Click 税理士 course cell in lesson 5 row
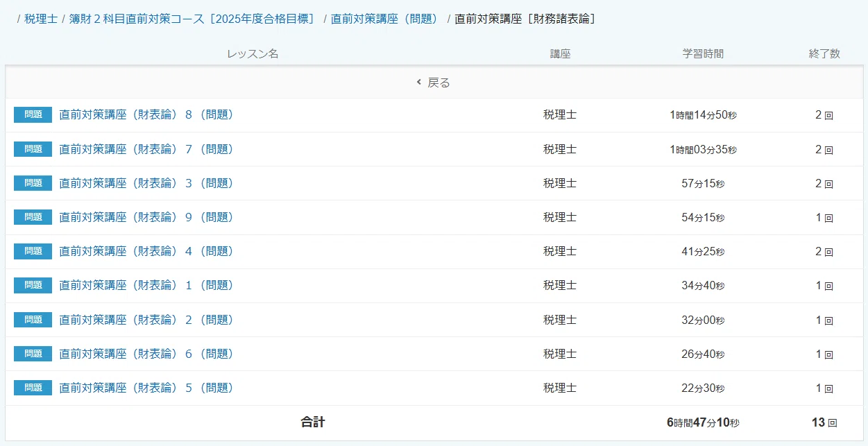This screenshot has width=868, height=446. (x=560, y=387)
